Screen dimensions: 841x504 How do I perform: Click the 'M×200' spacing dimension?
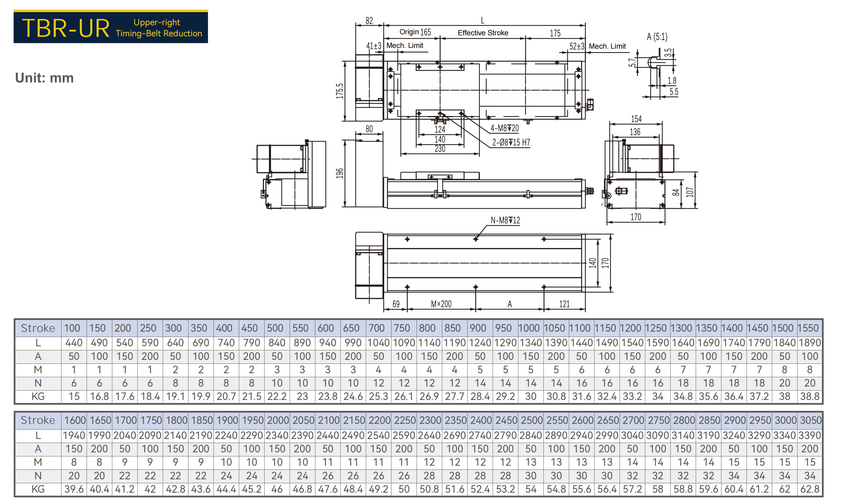click(x=441, y=304)
